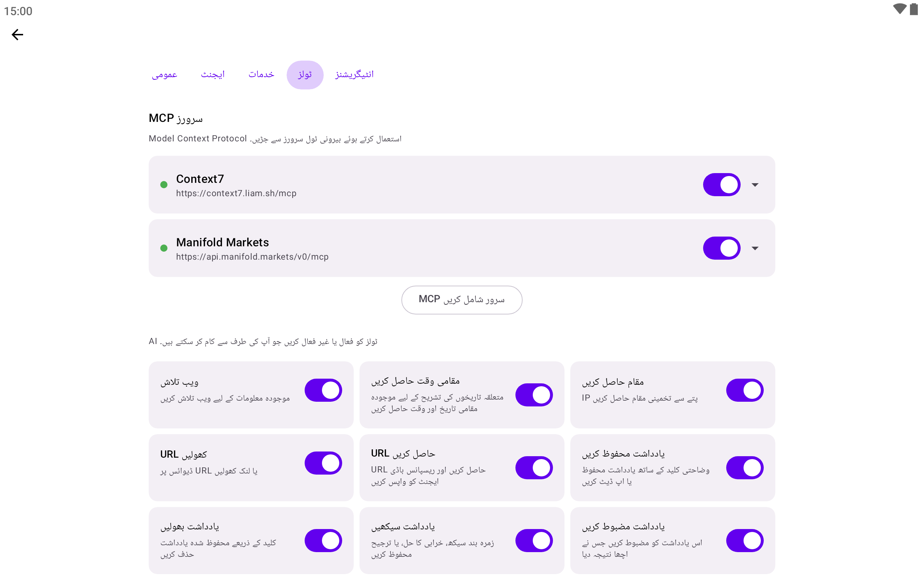Viewport: 924px width, 577px height.
Task: Toggle the URL کھولیں switch
Action: point(323,463)
